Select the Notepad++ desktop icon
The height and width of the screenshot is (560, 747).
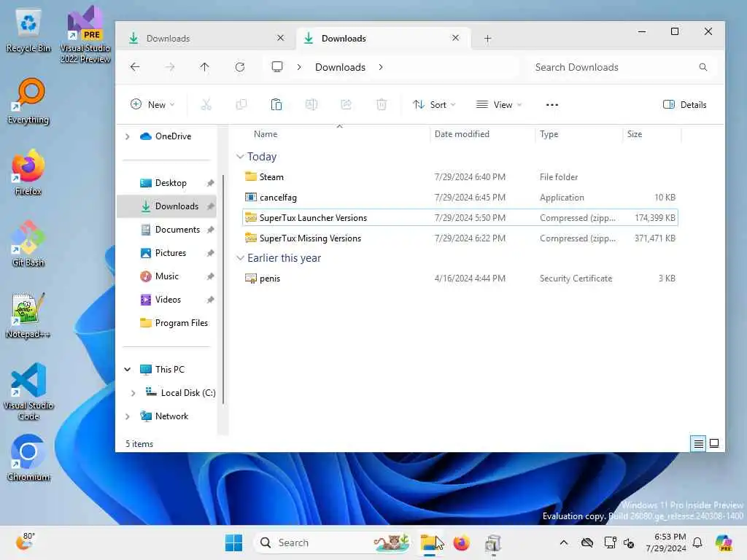tap(28, 315)
